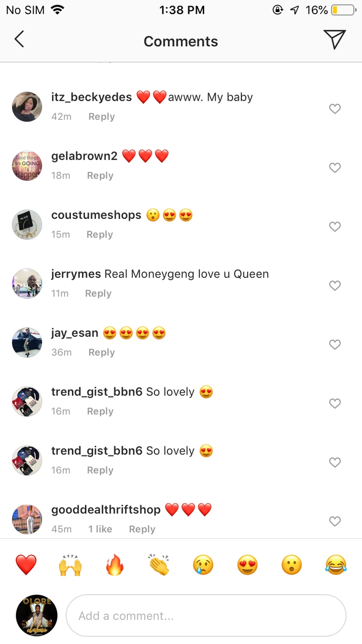The width and height of the screenshot is (362, 644).
Task: Open gelabrown2 profile picture
Action: tap(27, 166)
